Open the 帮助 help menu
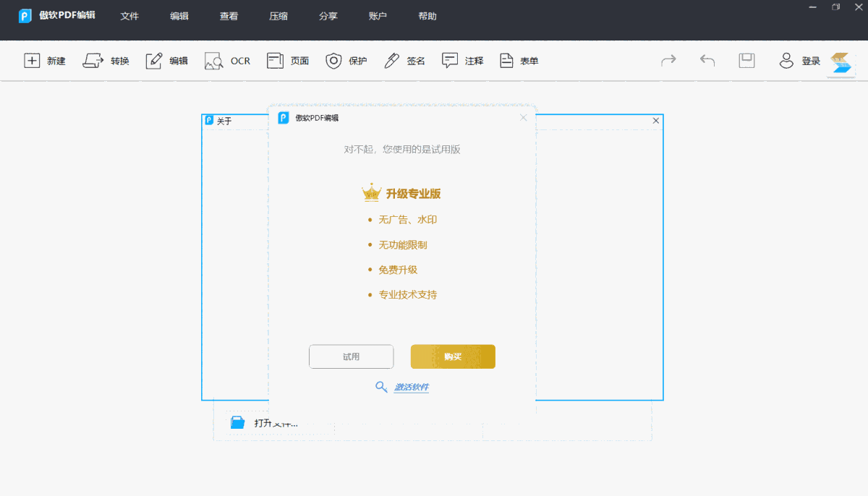 (x=427, y=15)
